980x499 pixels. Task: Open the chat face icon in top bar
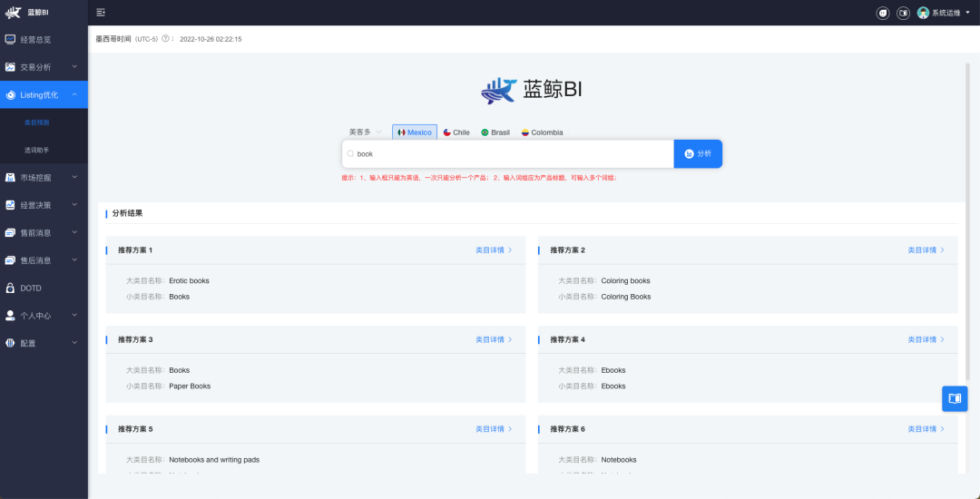coord(883,13)
